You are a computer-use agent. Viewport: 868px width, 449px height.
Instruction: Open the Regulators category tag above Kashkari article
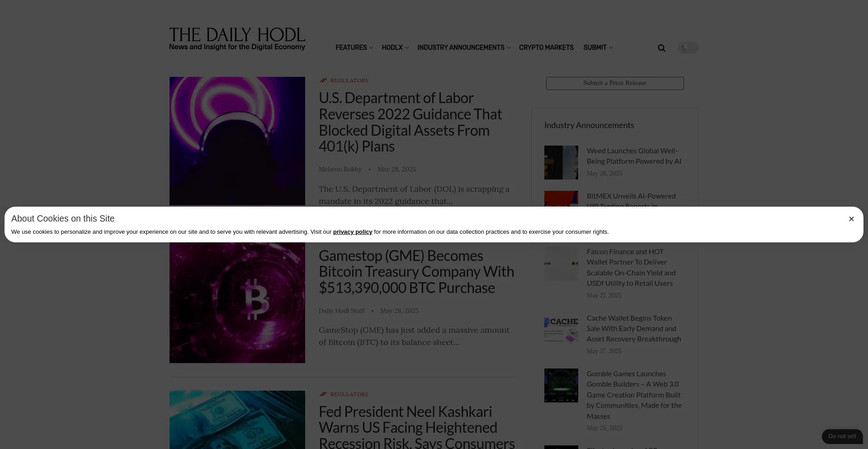point(349,394)
